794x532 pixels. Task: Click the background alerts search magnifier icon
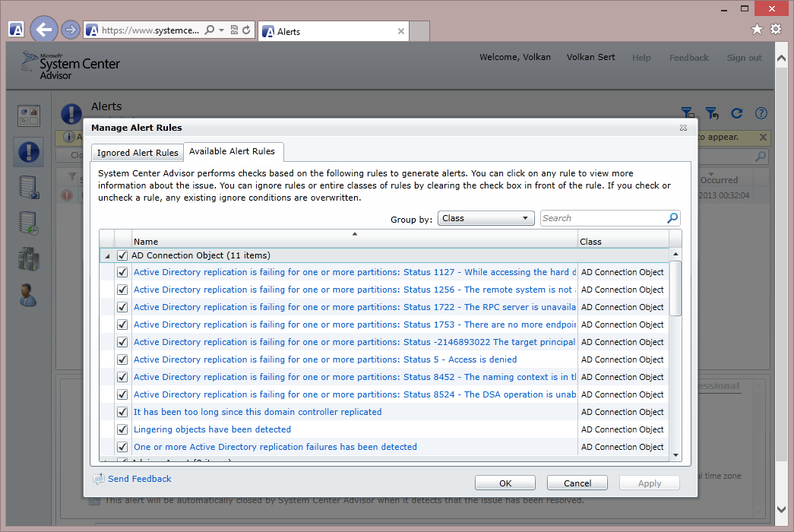(761, 157)
